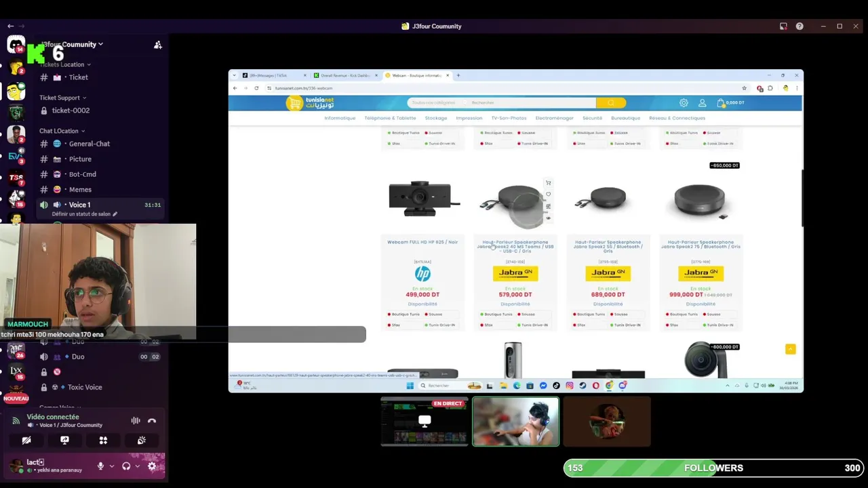Open the activities launcher icon
The height and width of the screenshot is (488, 868).
pos(103,441)
